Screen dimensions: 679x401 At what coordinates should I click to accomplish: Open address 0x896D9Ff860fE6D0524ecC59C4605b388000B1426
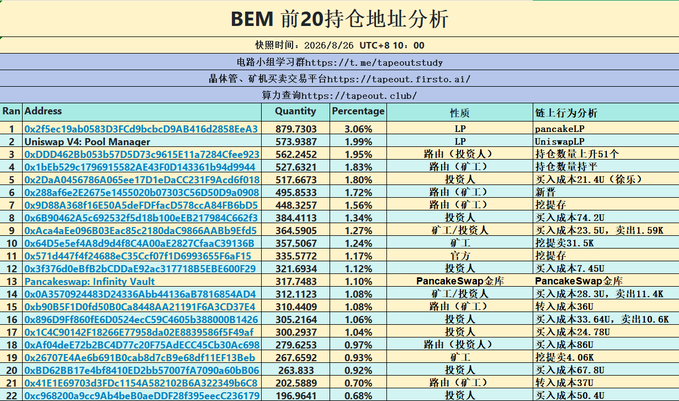coord(141,319)
